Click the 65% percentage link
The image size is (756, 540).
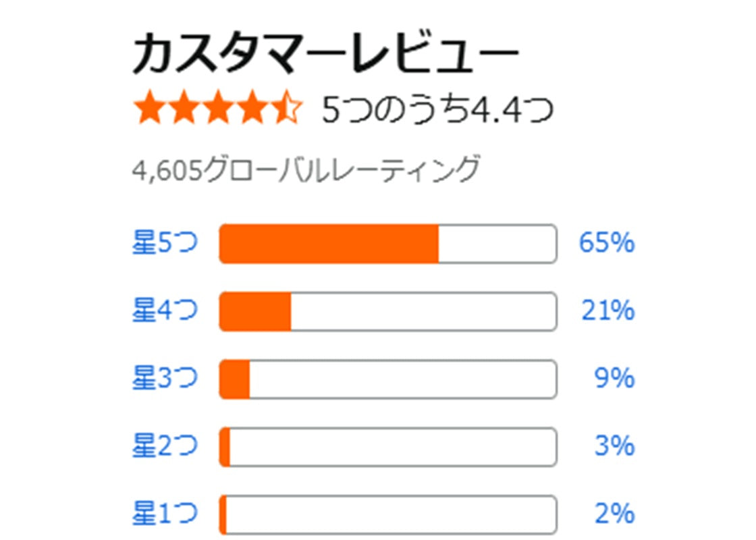607,244
